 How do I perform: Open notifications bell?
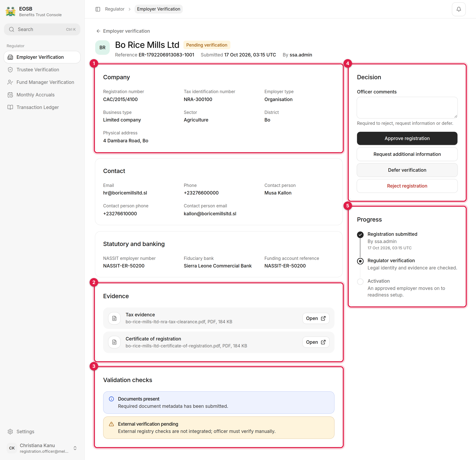pos(458,9)
